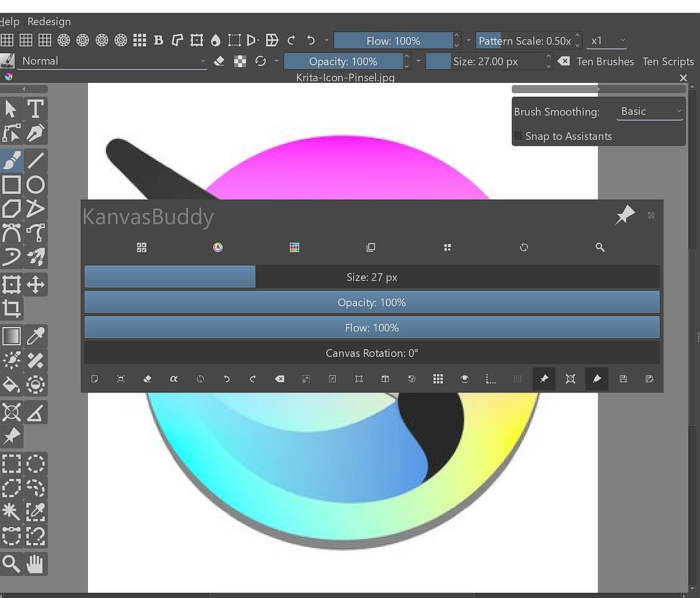Screen dimensions: 700x598
Task: Toggle eraser mode in top toolbar
Action: (219, 61)
